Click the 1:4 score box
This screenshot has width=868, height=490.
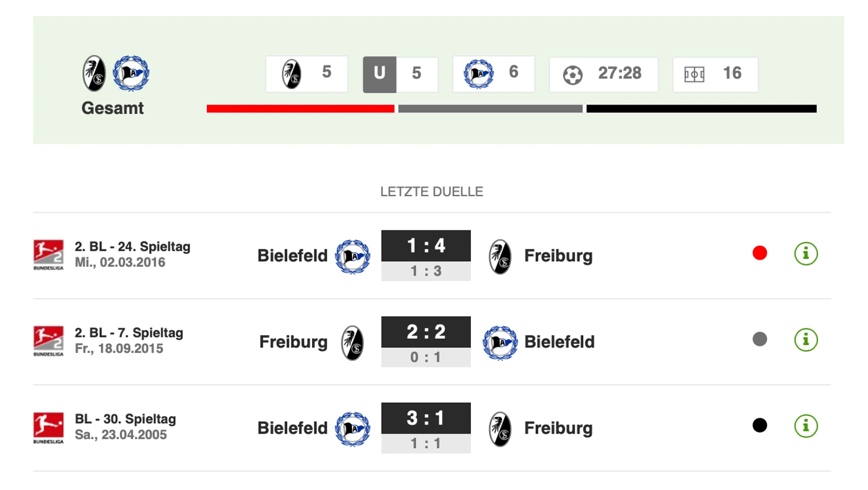pyautogui.click(x=426, y=246)
